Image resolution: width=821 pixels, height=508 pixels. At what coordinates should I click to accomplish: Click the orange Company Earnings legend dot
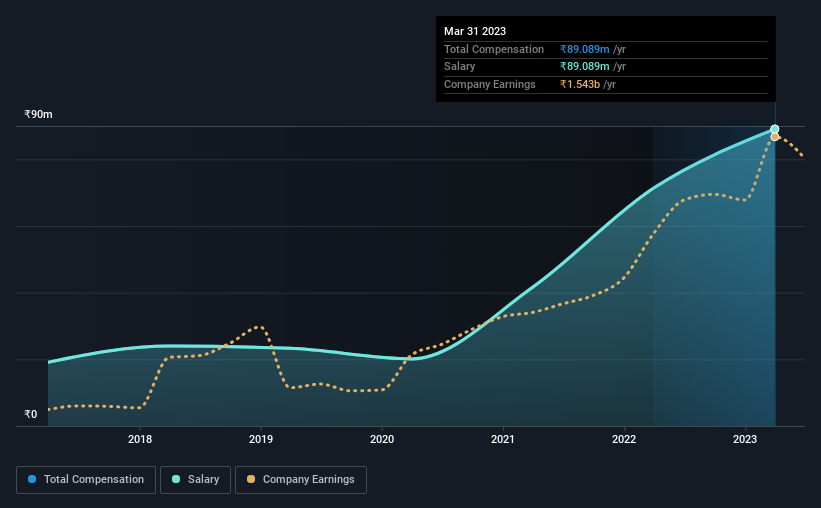coord(251,479)
